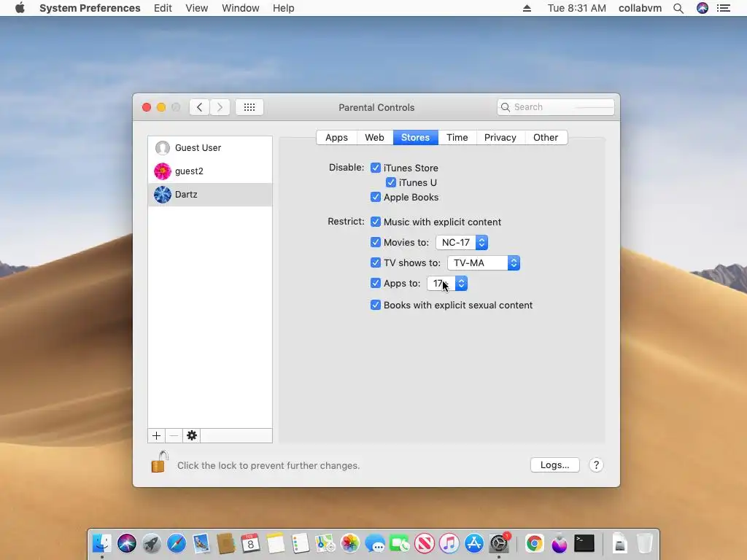Switch to the Other tab
Viewport: 747px width, 560px height.
[546, 138]
